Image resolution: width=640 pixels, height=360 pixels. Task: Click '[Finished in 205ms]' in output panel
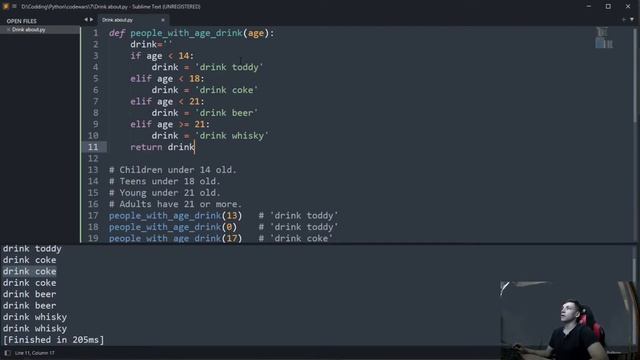click(x=53, y=340)
